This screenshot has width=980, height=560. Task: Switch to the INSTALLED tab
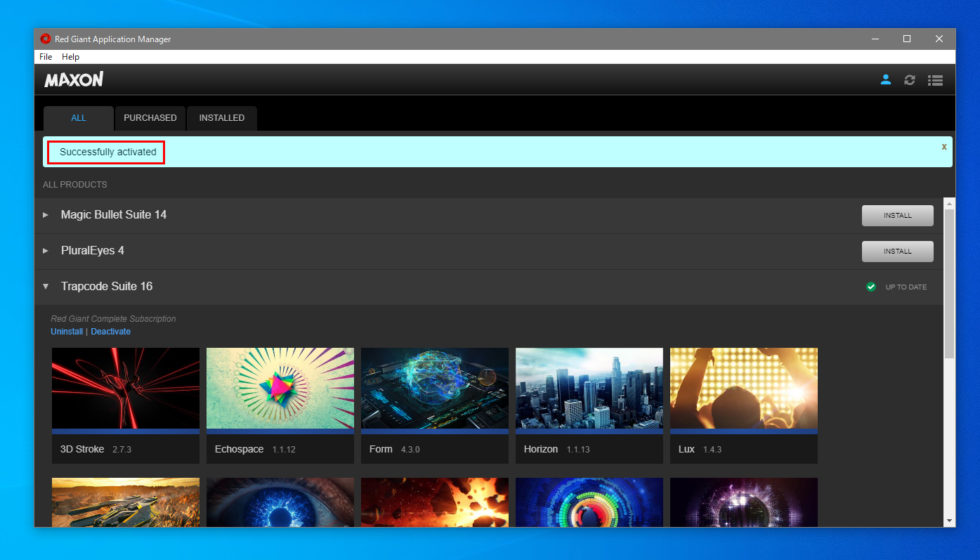(x=221, y=118)
